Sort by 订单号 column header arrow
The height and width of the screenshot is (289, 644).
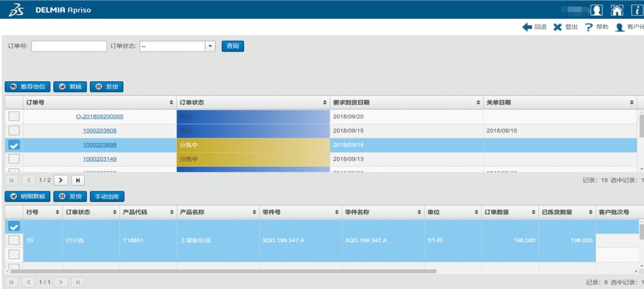point(172,102)
